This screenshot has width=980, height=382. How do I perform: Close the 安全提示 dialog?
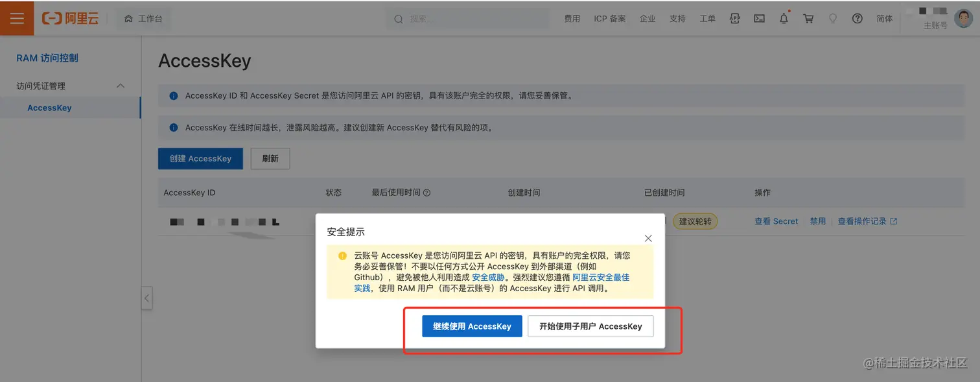click(x=648, y=238)
